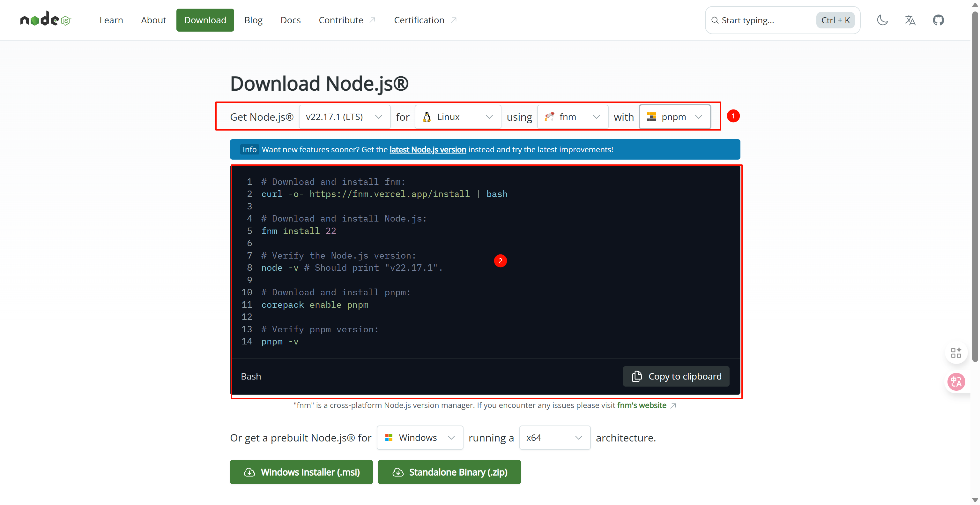Viewport: 980px width, 505px height.
Task: Expand the fnm version manager dropdown
Action: (572, 117)
